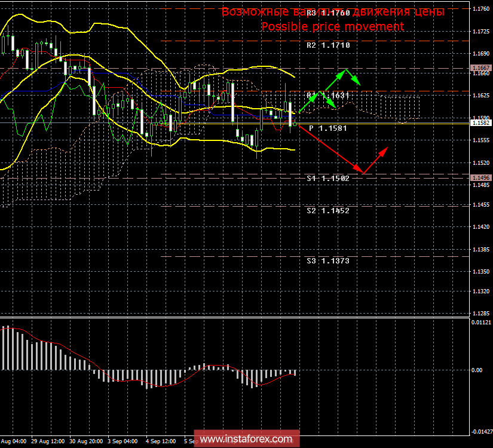Click the 0.01121 MACD scale value
Image resolution: width=493 pixels, height=448 pixels.
coord(480,322)
